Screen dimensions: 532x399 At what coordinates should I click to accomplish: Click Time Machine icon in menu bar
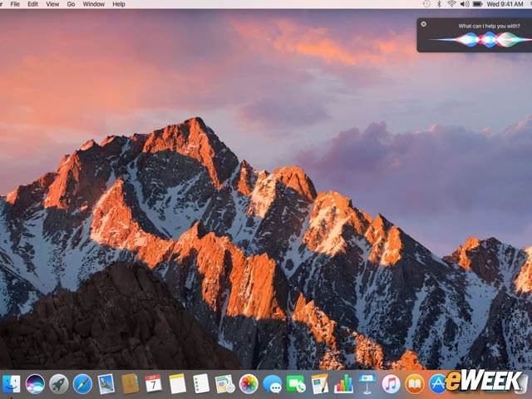[426, 4]
